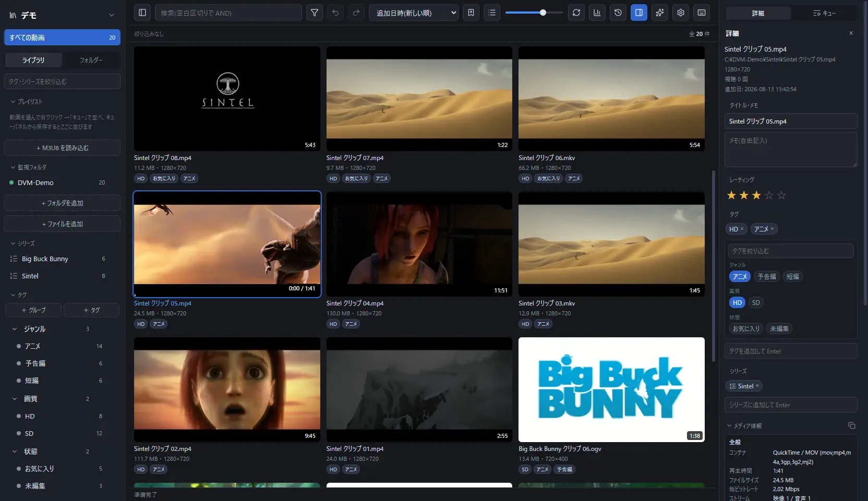Click the refresh library icon
Viewport: 868px width, 501px height.
(576, 13)
